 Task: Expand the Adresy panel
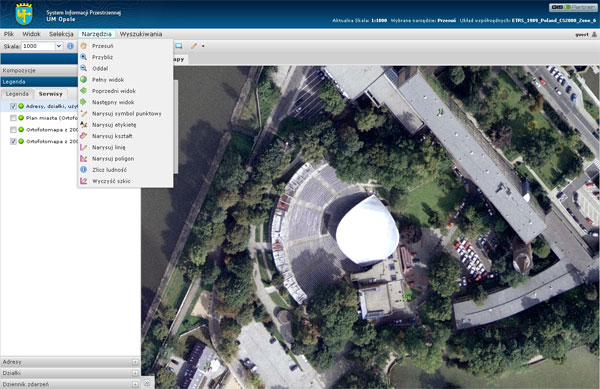pos(135,362)
